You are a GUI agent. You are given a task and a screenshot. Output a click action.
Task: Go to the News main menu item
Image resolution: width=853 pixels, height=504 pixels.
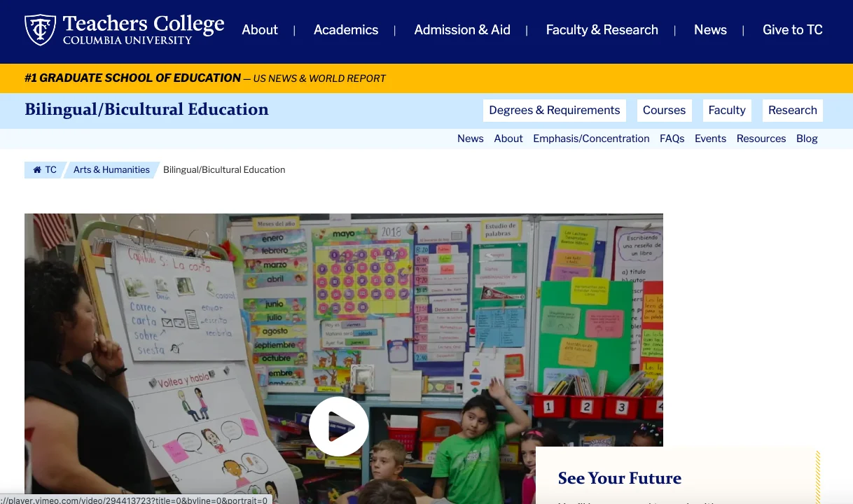click(x=710, y=30)
